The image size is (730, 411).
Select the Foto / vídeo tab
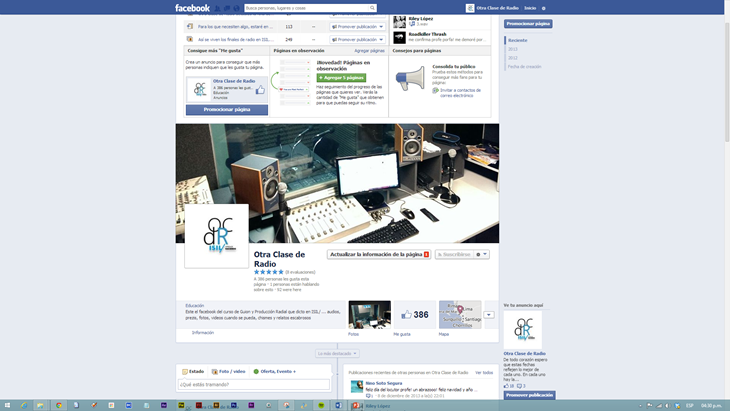(229, 371)
